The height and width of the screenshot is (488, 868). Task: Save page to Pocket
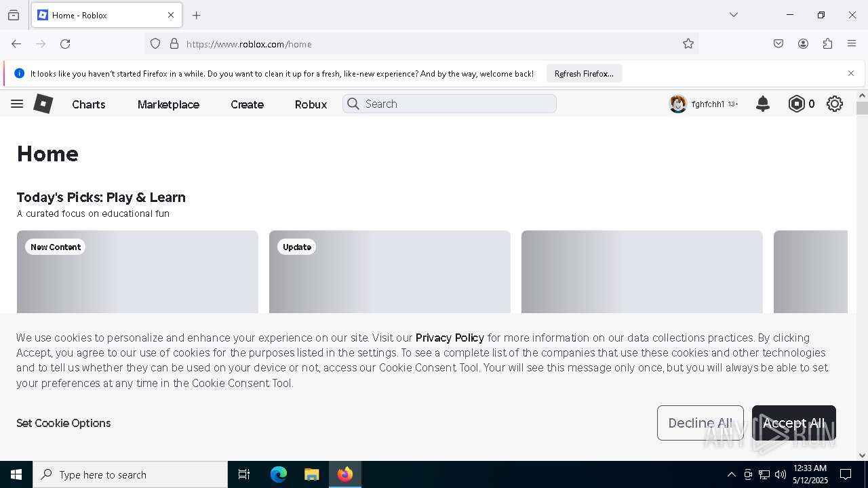coord(778,44)
